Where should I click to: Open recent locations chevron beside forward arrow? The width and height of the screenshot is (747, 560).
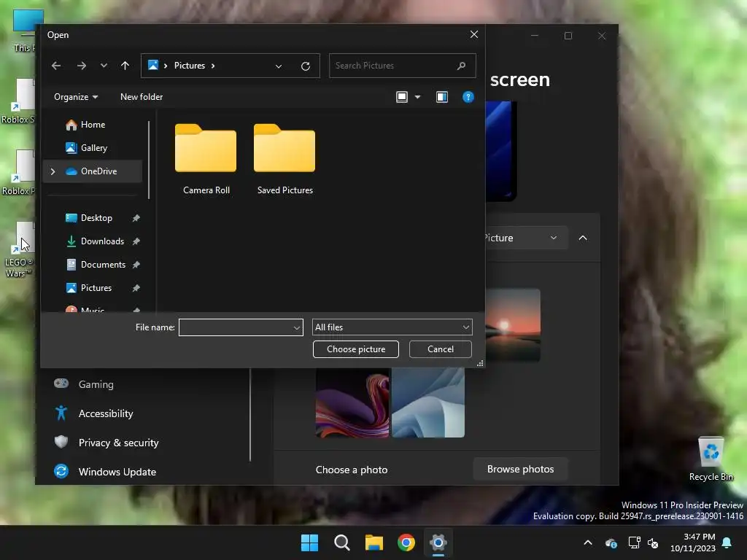click(x=104, y=66)
